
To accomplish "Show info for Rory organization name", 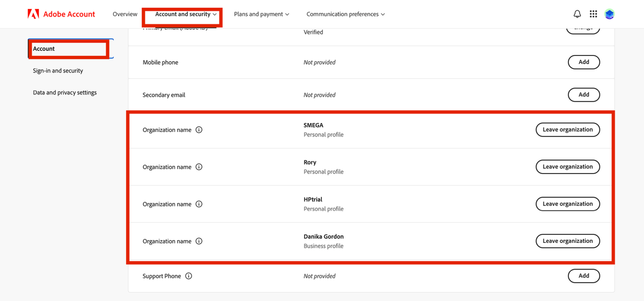I will tap(199, 167).
